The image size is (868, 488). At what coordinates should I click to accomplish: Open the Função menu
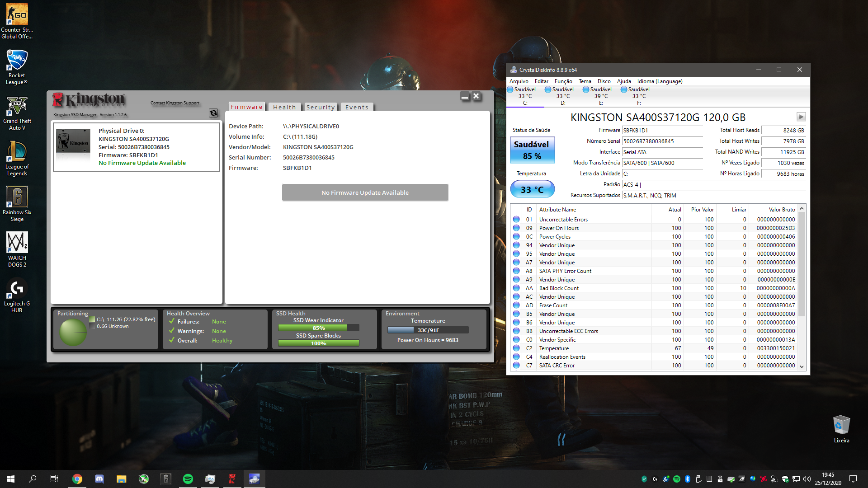[563, 81]
